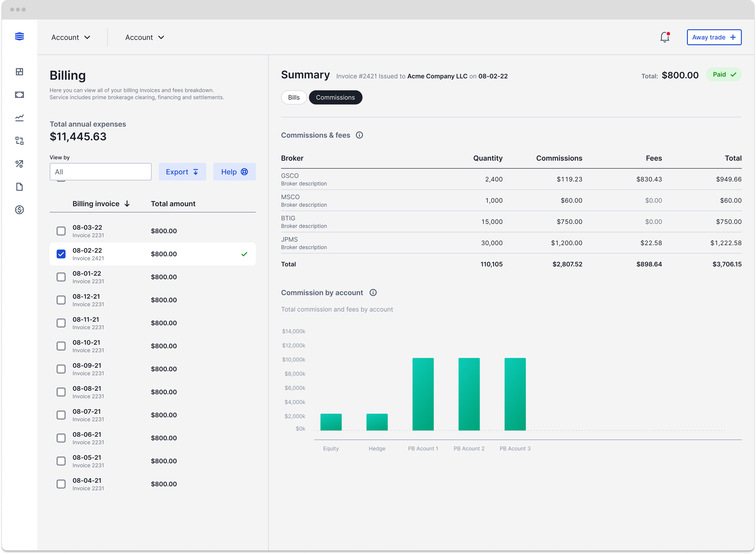Open the performance line chart icon

click(19, 118)
